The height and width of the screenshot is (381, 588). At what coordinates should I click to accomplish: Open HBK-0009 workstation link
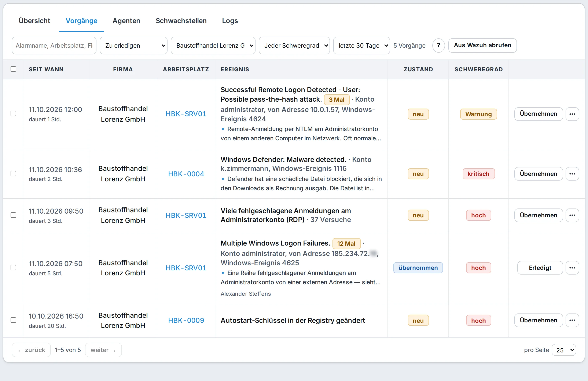click(186, 320)
